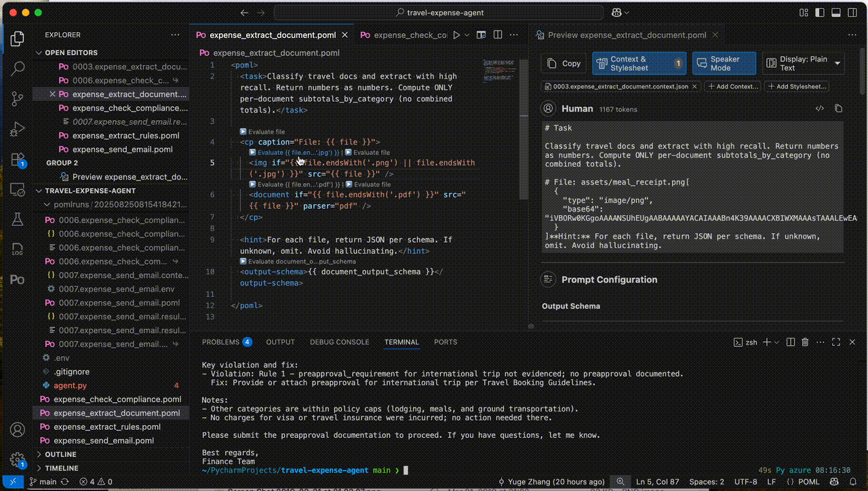Open Run and Debug view
The width and height of the screenshot is (868, 491).
pos(18,129)
